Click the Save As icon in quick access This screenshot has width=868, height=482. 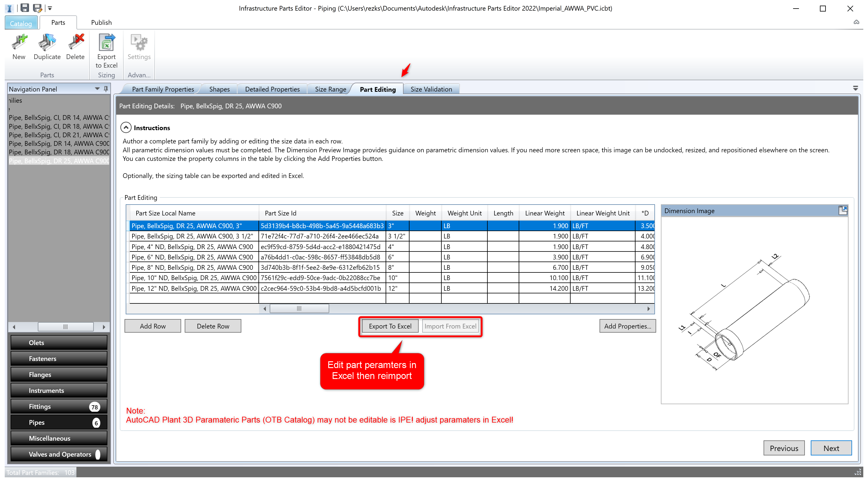coord(37,7)
